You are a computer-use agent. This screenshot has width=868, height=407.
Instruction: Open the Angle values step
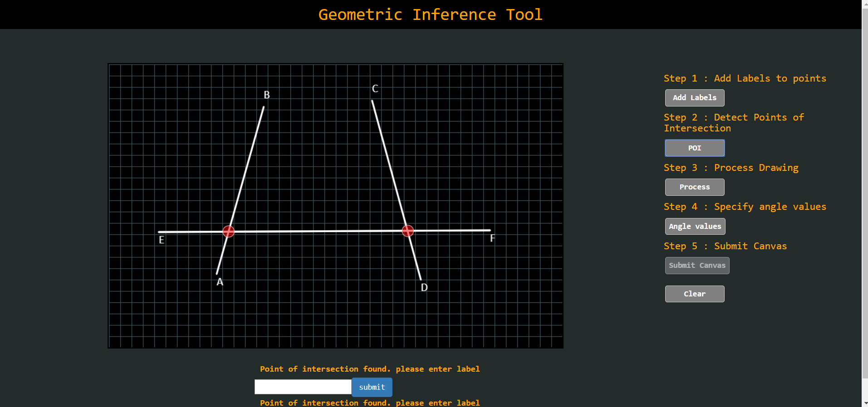click(x=695, y=227)
